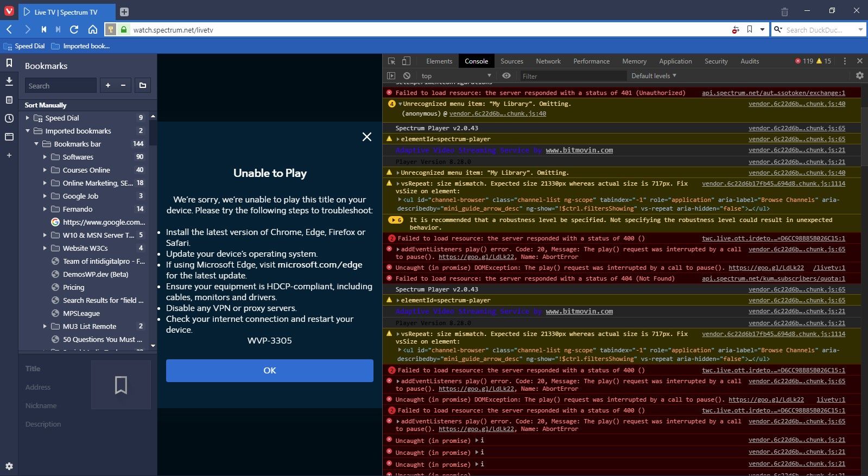Click the Fast Forward navigation button
This screenshot has height=476, width=868.
point(58,29)
